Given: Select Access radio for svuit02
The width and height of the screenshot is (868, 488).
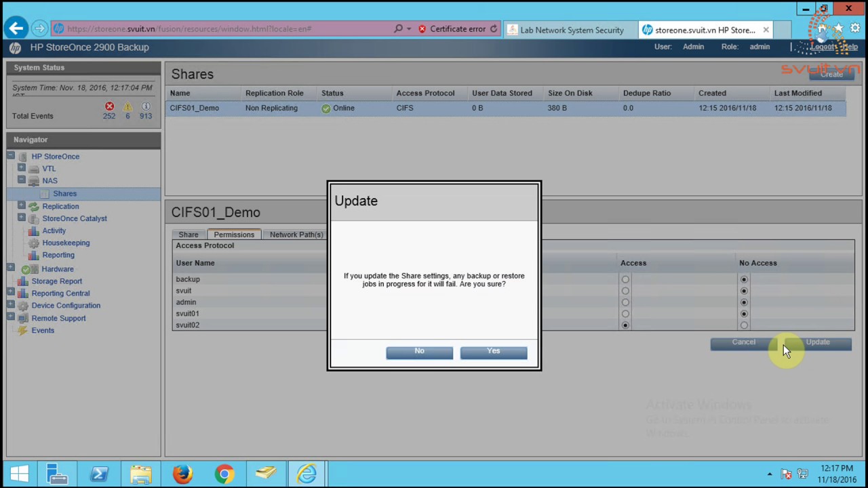Looking at the screenshot, I should (x=625, y=325).
